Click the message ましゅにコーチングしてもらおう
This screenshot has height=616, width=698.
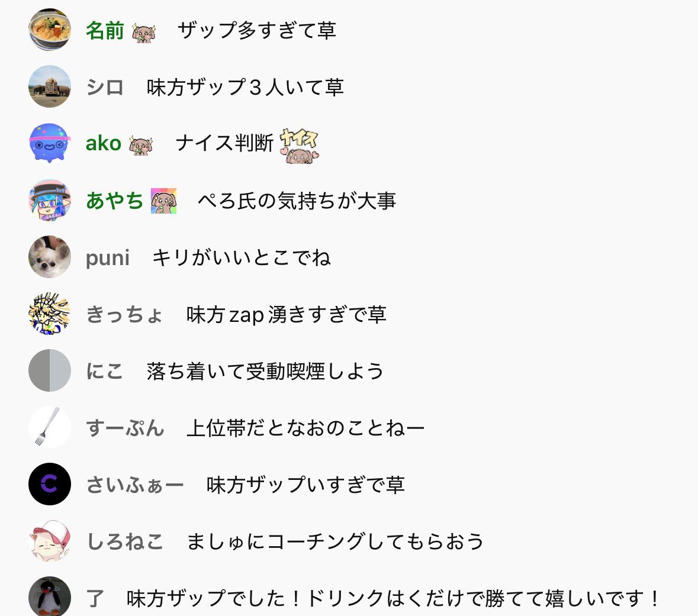point(334,541)
